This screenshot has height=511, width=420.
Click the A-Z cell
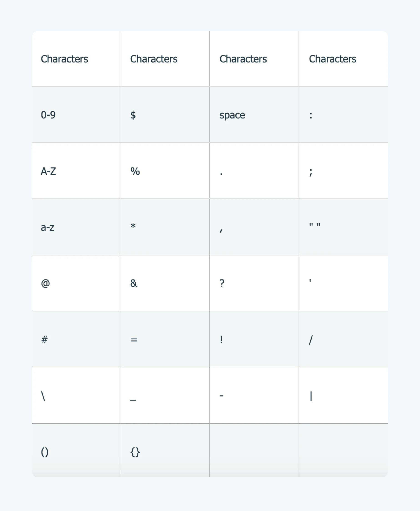tap(76, 171)
